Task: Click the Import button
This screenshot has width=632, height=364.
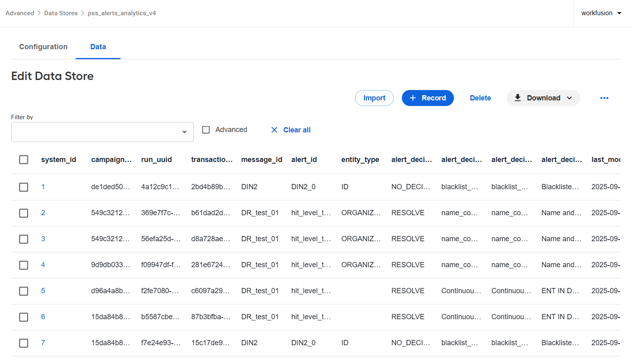Action: (374, 98)
